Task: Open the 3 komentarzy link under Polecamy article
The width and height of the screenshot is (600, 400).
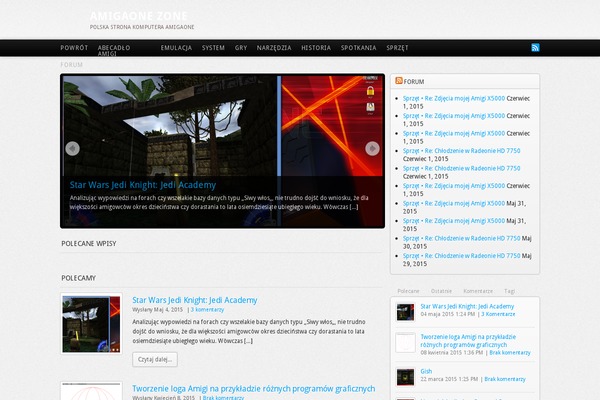Action: pos(207,310)
